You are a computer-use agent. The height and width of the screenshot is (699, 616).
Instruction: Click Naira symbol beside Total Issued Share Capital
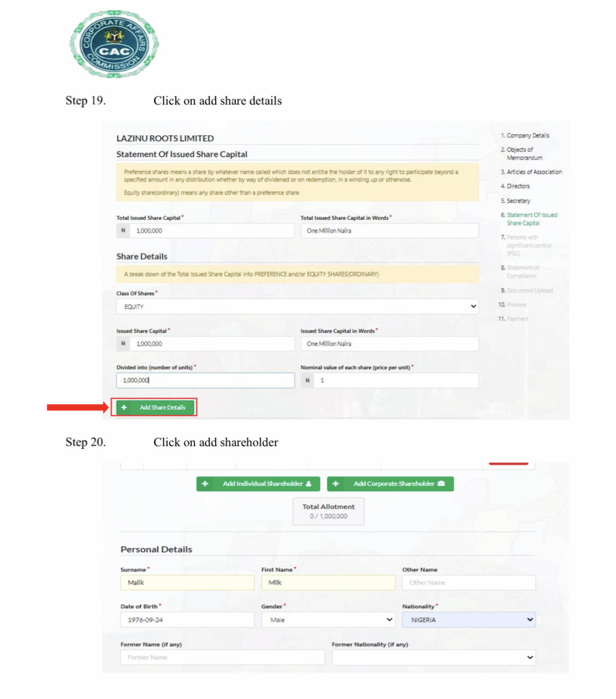point(123,231)
